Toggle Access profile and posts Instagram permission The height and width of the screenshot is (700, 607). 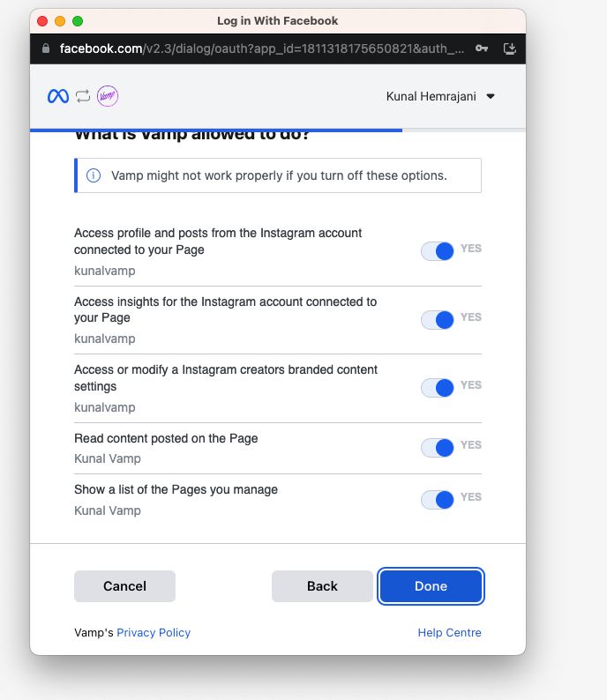coord(438,251)
